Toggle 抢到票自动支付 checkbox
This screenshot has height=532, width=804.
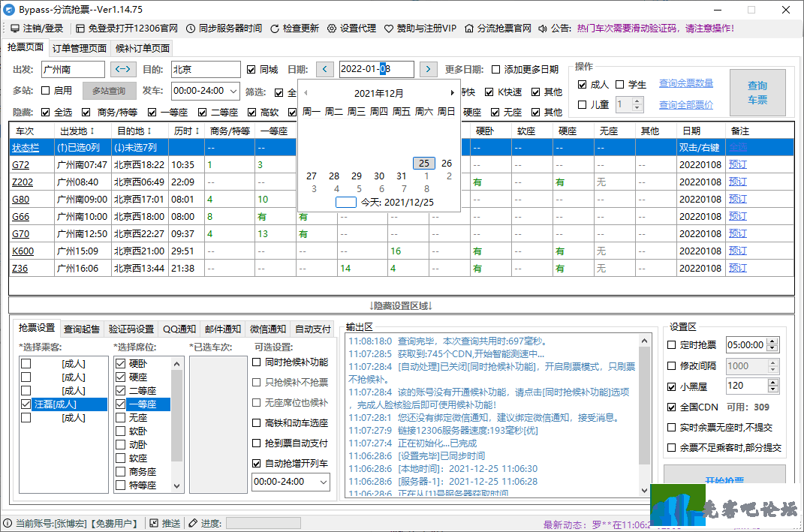[x=257, y=443]
